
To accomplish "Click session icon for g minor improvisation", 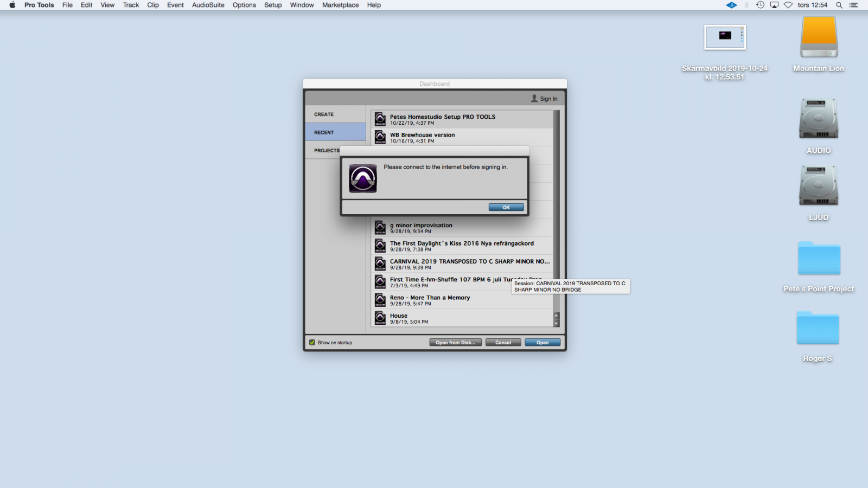I will click(x=380, y=228).
